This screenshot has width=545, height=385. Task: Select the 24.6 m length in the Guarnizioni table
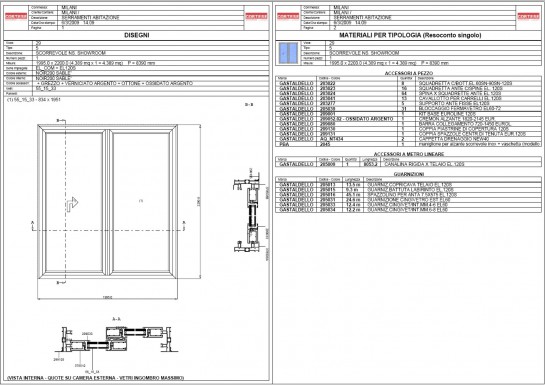tap(353, 200)
